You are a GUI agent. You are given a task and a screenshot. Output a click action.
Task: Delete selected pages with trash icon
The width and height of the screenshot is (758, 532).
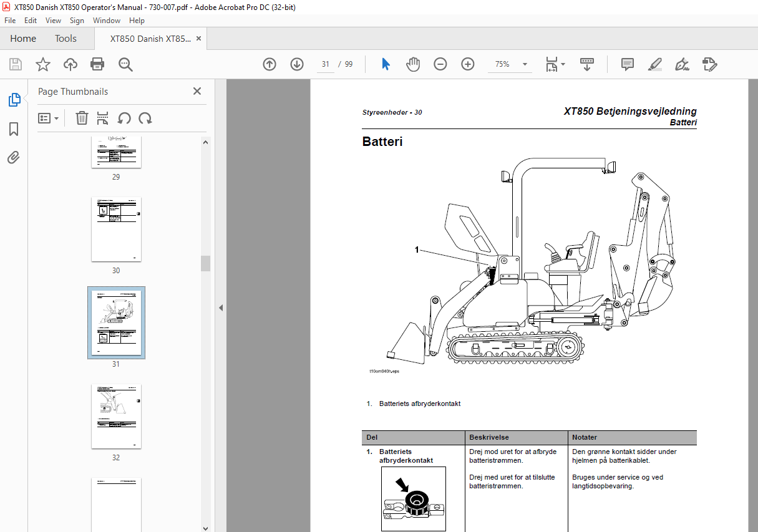click(x=82, y=118)
